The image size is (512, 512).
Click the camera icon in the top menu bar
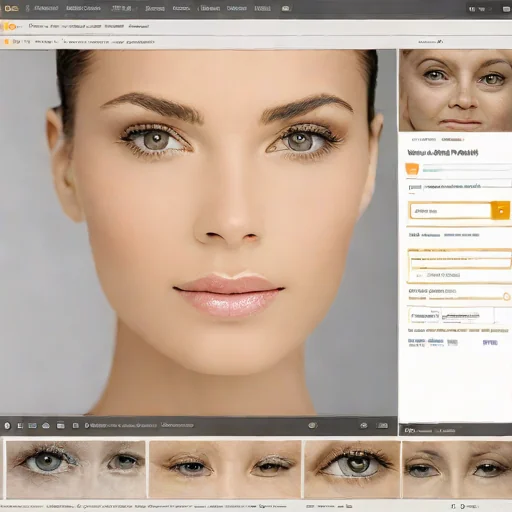point(286,8)
